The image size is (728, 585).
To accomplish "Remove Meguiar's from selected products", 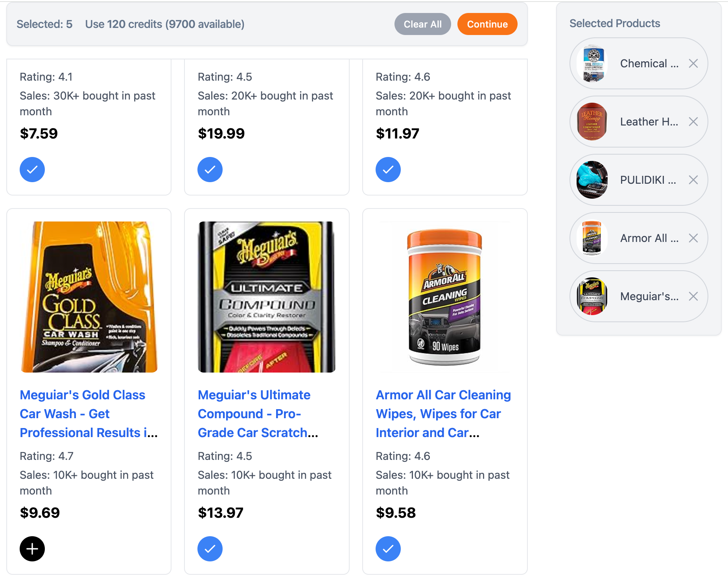I will 693,296.
